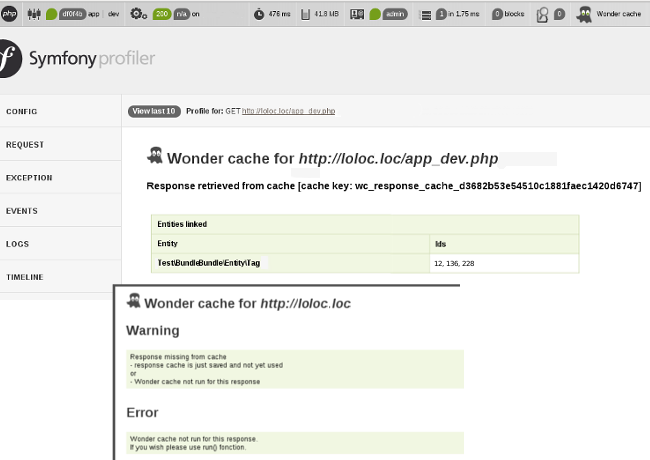The image size is (650, 460).
Task: Open the timeline via the stopwatch icon
Action: (x=259, y=14)
